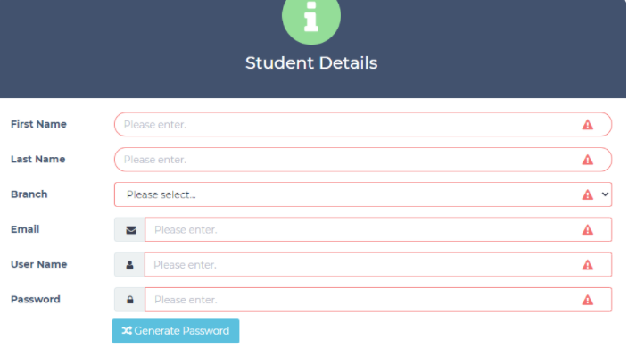Screen dimensions: 637x364
Task: Click into the Password text field
Action: [x=357, y=300]
